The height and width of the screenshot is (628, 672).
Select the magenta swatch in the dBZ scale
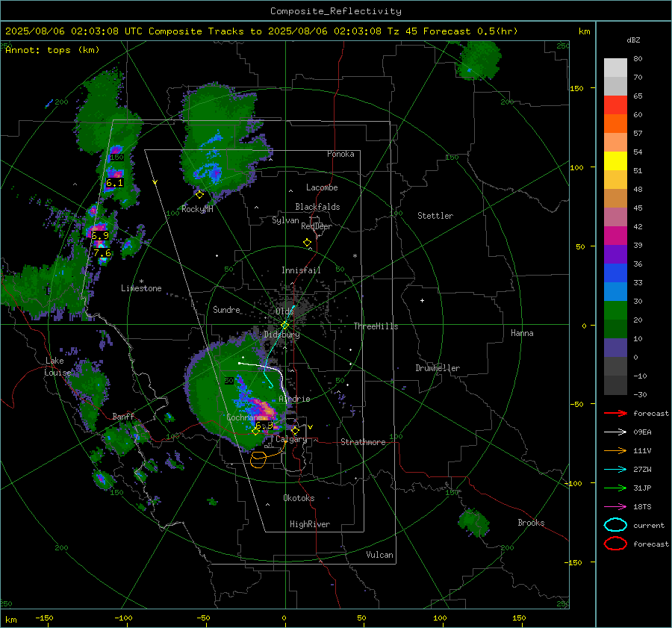[x=615, y=235]
